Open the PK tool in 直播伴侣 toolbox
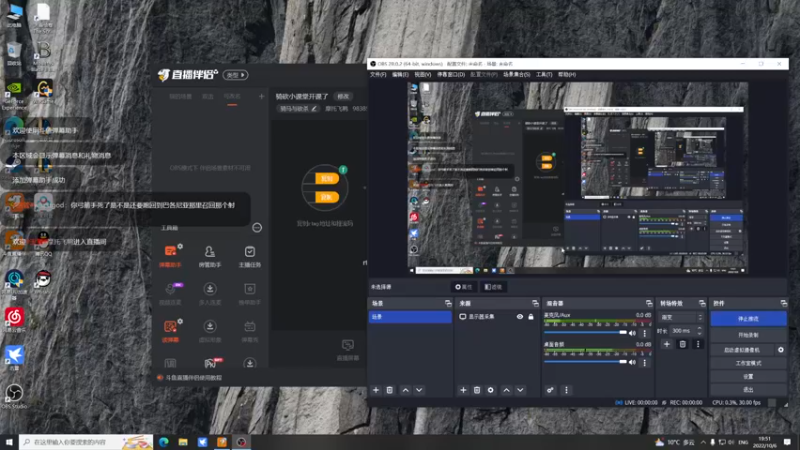Image resolution: width=800 pixels, height=450 pixels. tap(211, 363)
